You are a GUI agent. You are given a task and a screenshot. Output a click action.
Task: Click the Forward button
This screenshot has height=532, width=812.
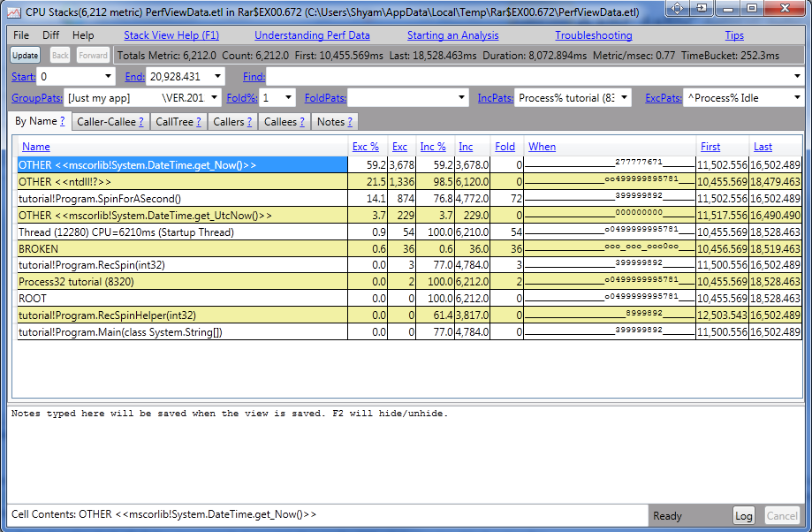[93, 56]
